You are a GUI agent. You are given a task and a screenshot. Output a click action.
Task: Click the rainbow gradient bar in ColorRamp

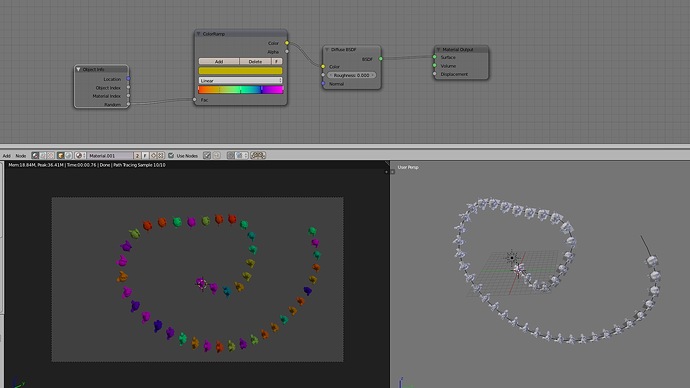coord(240,90)
